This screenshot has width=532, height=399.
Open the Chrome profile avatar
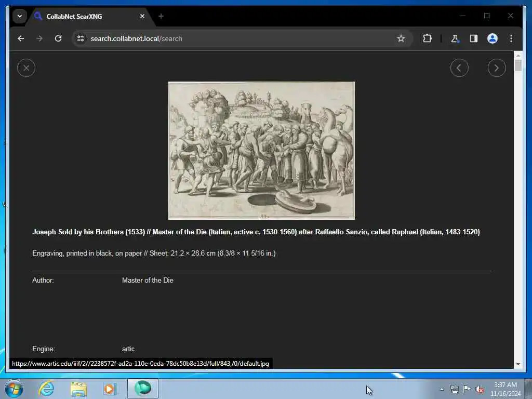coord(493,38)
